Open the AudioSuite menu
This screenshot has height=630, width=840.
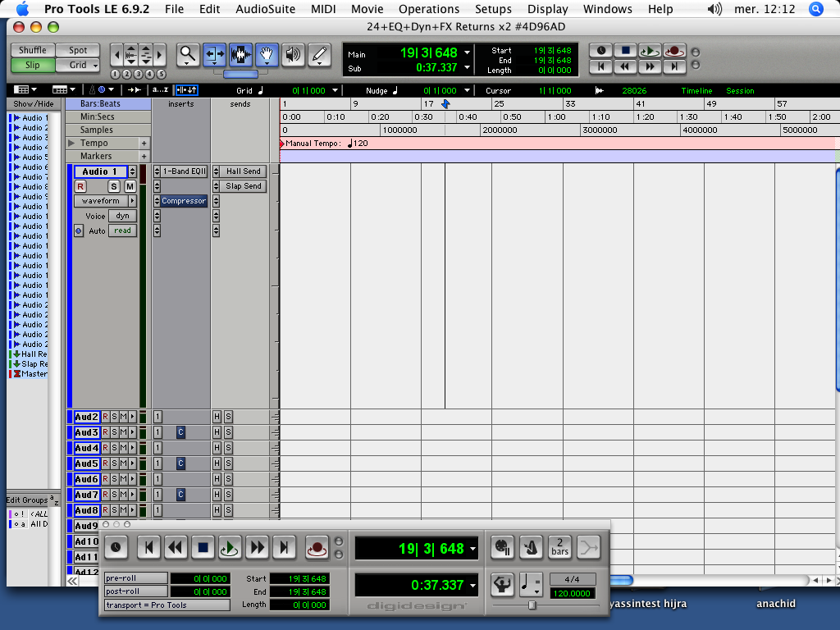267,9
